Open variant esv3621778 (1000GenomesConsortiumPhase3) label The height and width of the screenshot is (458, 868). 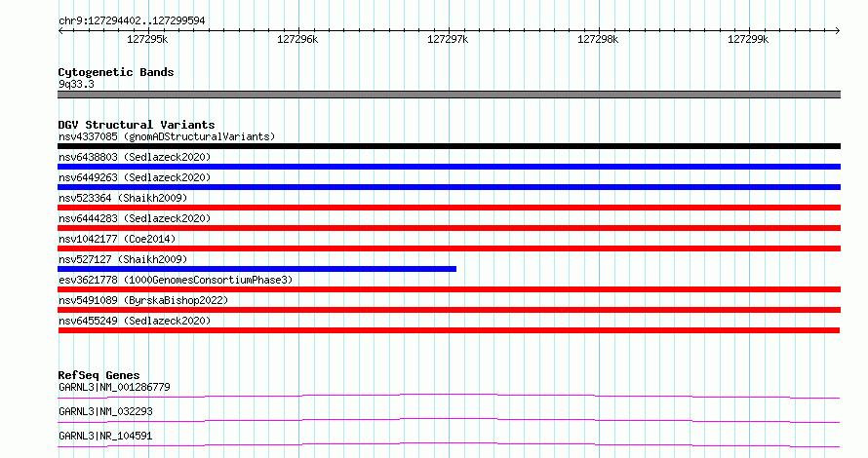(x=176, y=280)
